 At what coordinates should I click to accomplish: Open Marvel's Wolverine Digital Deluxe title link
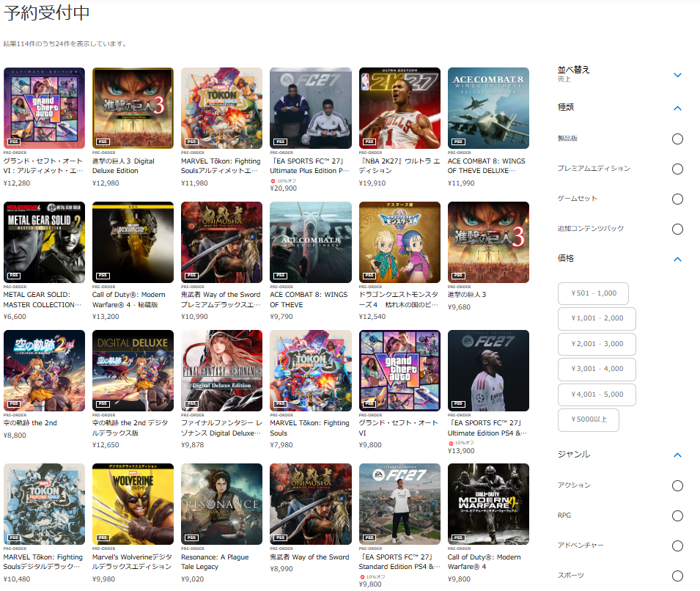pyautogui.click(x=132, y=562)
